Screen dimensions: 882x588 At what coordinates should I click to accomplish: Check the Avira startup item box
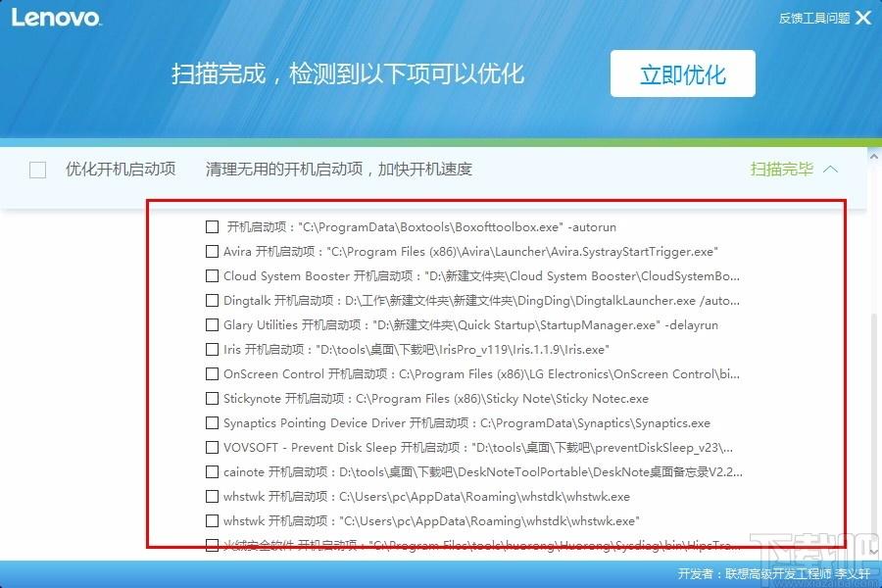(x=212, y=252)
